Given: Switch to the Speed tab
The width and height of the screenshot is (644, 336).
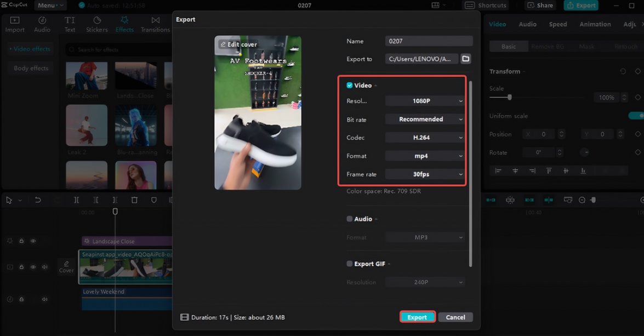Looking at the screenshot, I should coord(558,24).
